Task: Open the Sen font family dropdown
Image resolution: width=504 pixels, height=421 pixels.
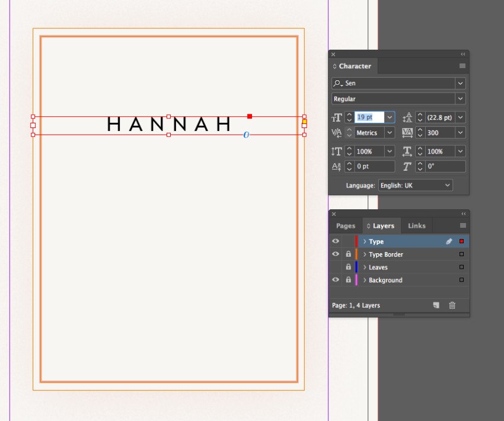Action: coord(461,83)
